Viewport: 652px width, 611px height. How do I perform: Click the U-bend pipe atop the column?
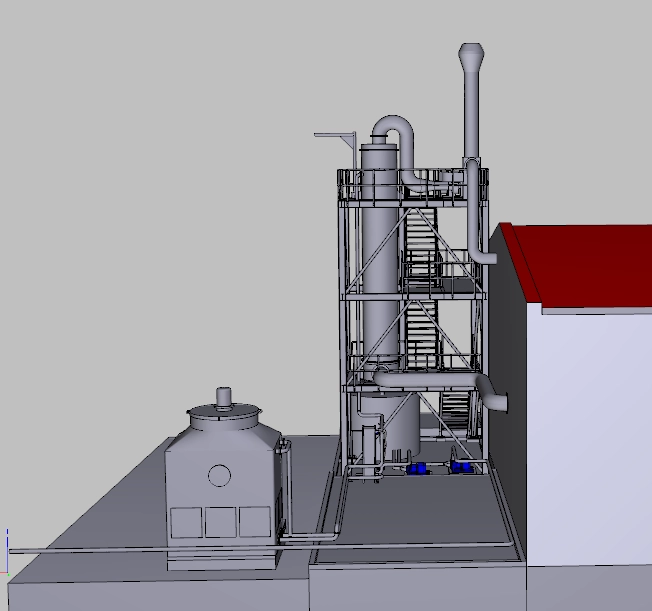[395, 127]
